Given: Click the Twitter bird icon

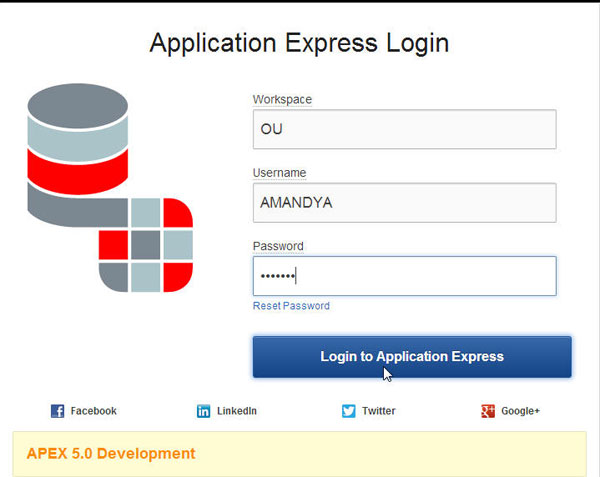Looking at the screenshot, I should (x=349, y=411).
